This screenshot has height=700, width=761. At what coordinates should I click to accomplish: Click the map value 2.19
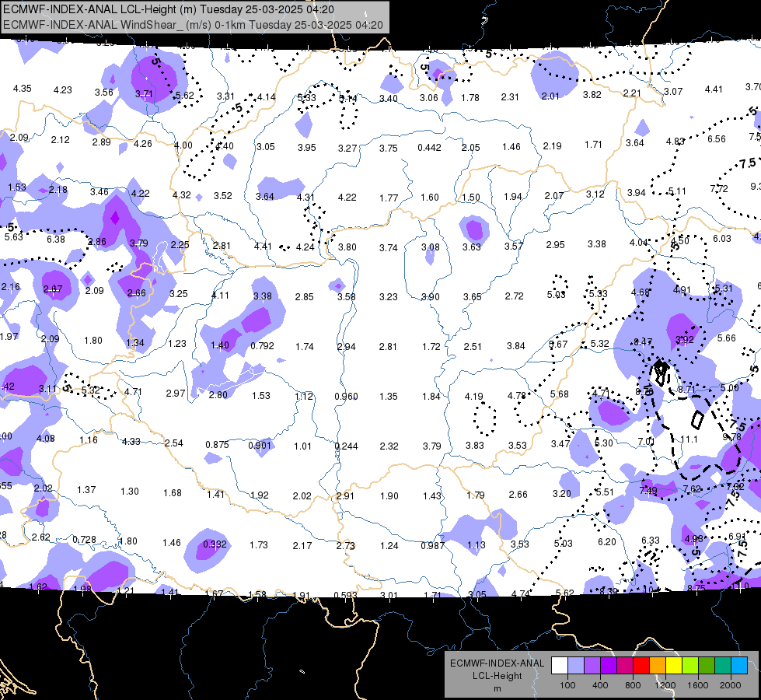[x=553, y=145]
